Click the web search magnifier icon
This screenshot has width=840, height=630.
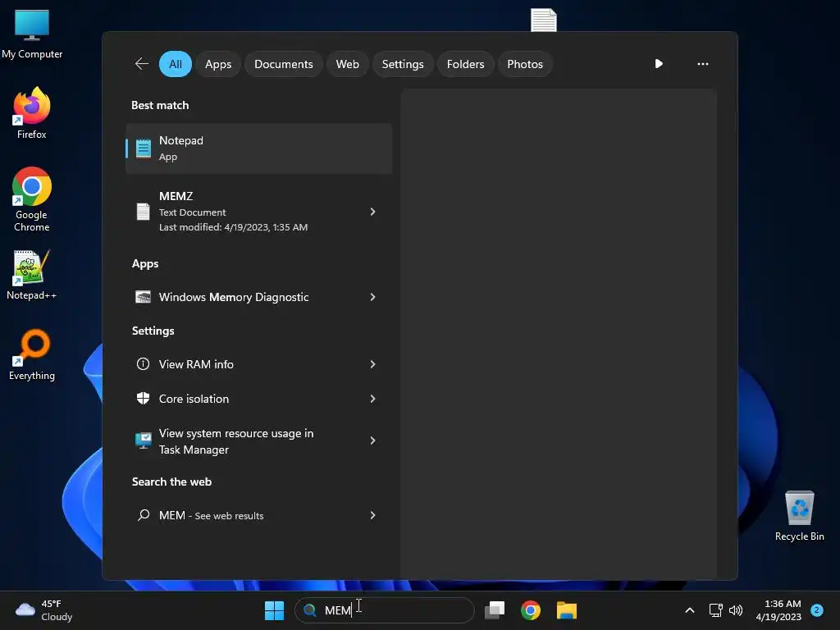(x=143, y=515)
